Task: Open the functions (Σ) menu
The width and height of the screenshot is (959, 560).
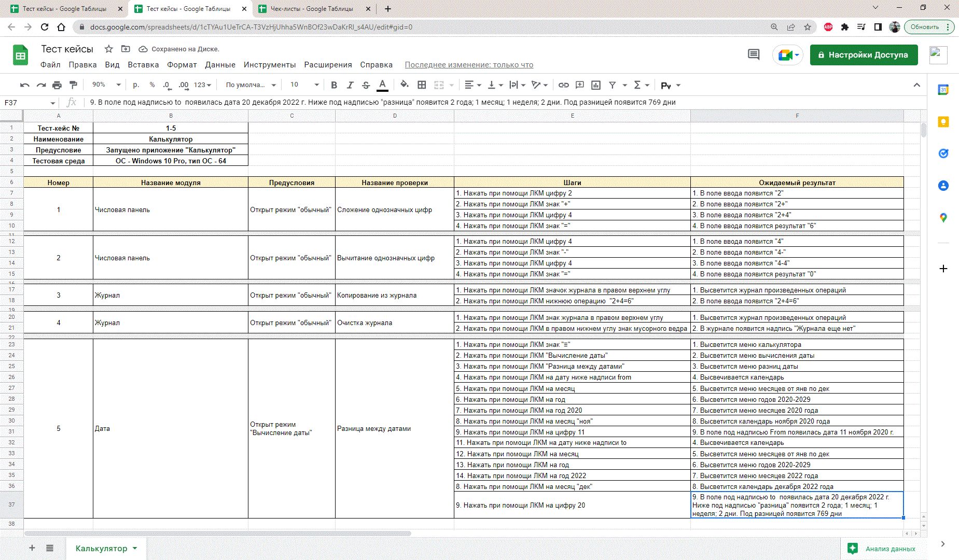Action: pyautogui.click(x=641, y=85)
